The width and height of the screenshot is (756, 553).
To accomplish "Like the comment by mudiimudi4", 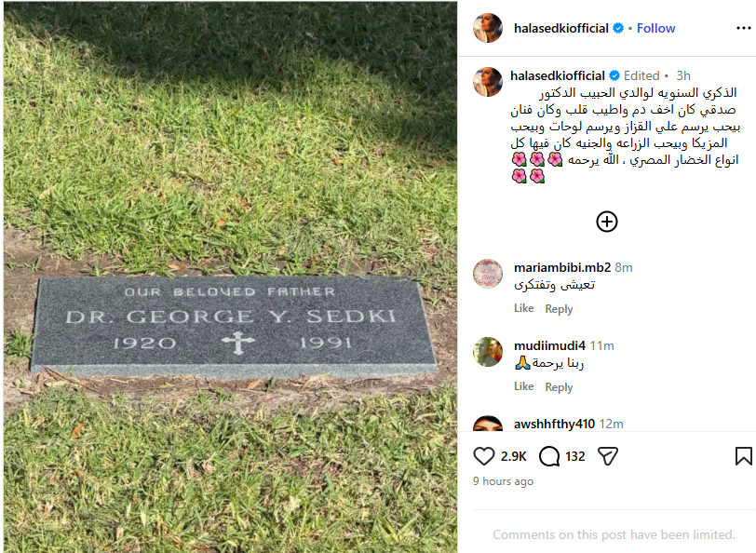I will coord(523,386).
